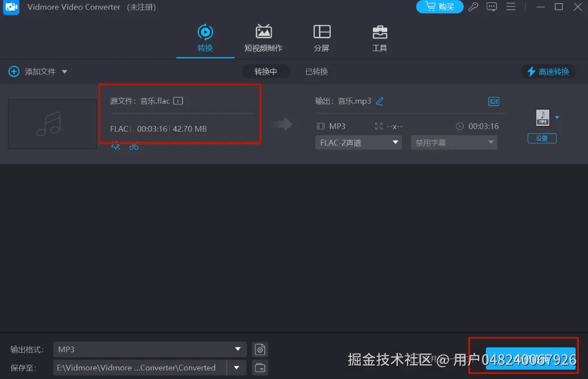
Task: Open the 禁用字幕 subtitle dropdown
Action: click(454, 142)
